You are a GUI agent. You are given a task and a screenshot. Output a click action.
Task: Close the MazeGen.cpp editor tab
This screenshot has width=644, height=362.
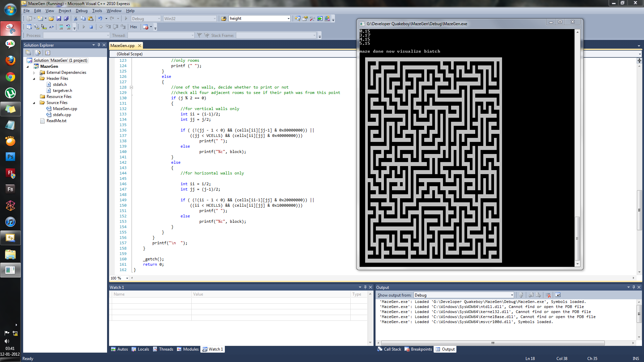tap(140, 46)
